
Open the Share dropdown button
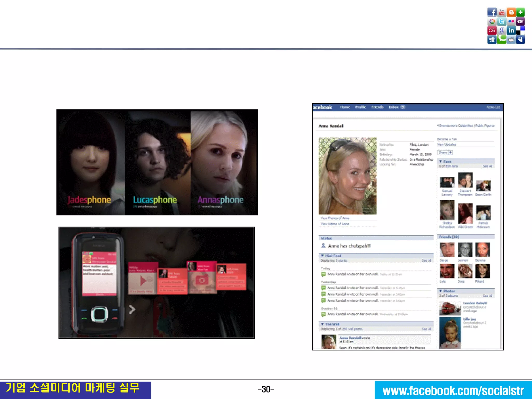(445, 152)
